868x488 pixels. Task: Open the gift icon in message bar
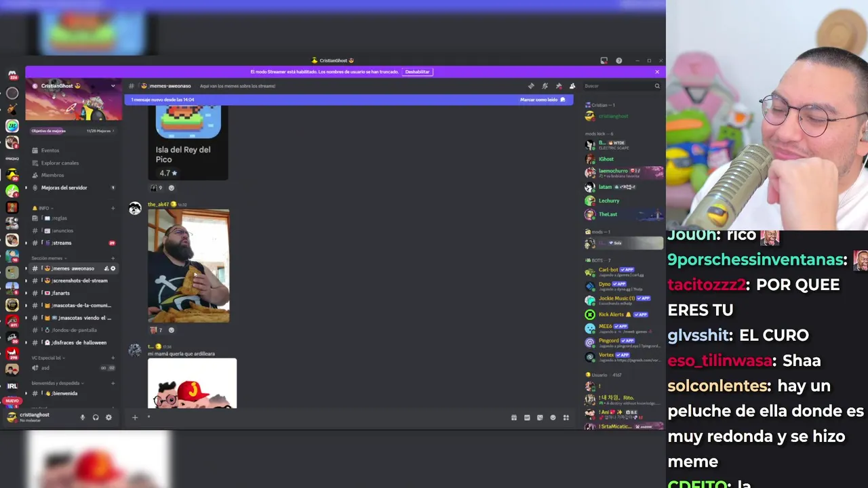click(x=514, y=418)
